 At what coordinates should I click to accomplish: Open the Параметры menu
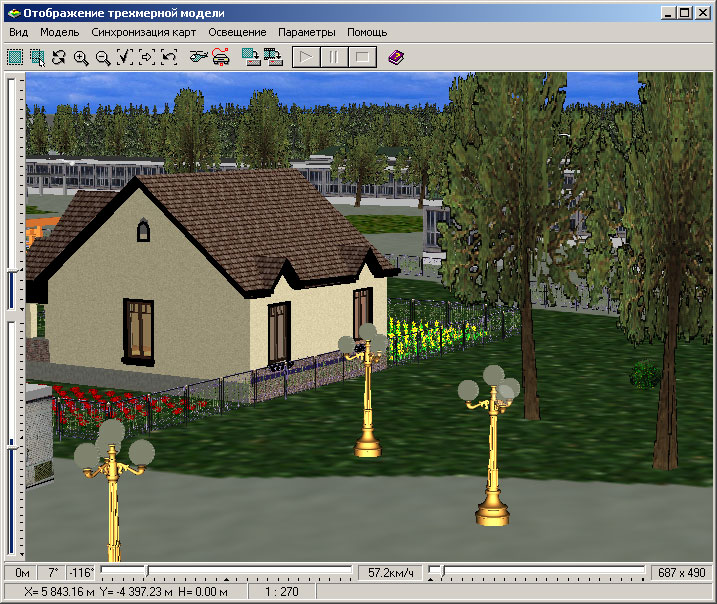(x=307, y=32)
